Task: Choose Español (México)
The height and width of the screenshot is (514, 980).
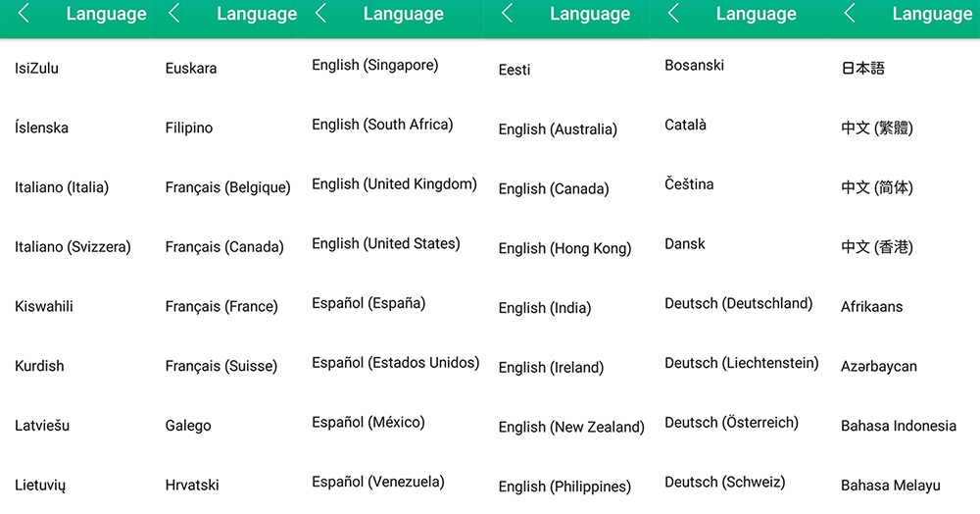Action: point(367,423)
